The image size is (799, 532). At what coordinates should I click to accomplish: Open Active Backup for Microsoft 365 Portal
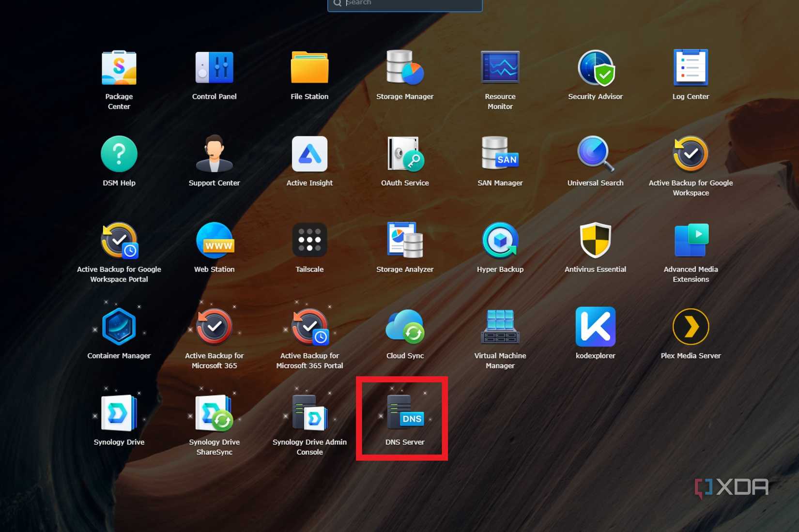pyautogui.click(x=309, y=327)
